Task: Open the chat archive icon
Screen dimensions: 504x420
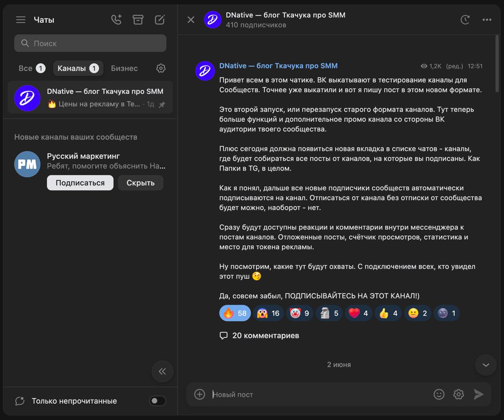Action: point(138,20)
